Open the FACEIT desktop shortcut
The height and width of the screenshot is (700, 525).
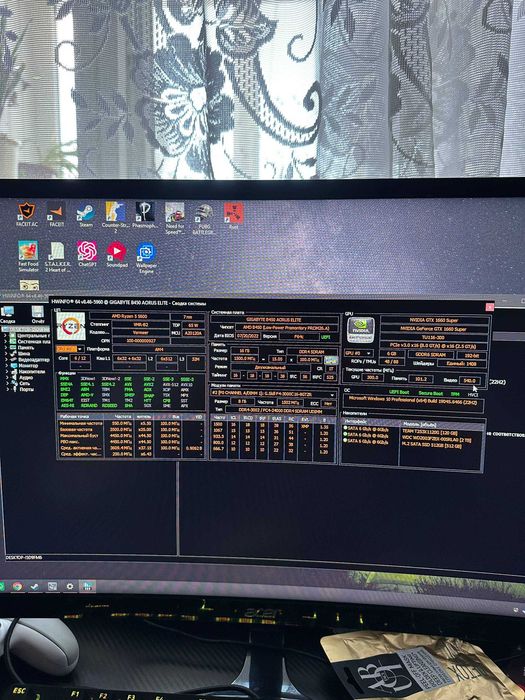(56, 214)
